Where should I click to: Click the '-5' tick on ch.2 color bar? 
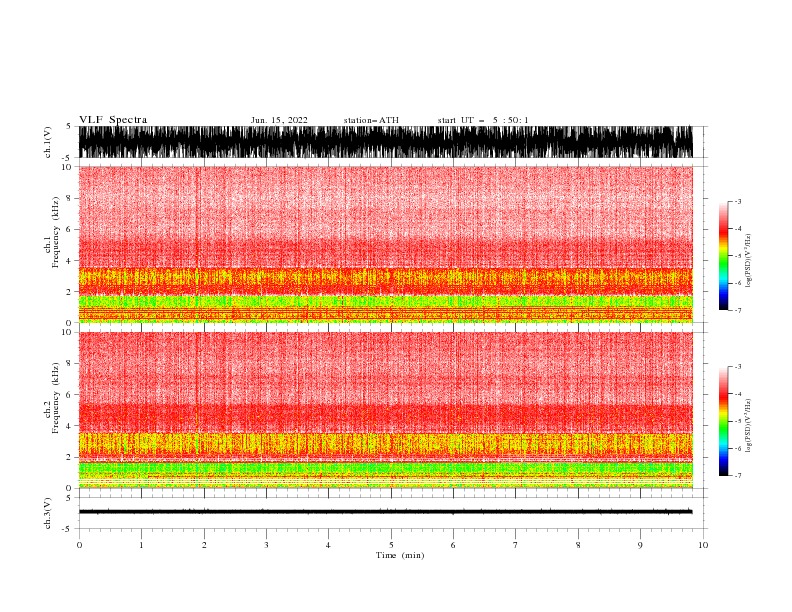tap(737, 421)
